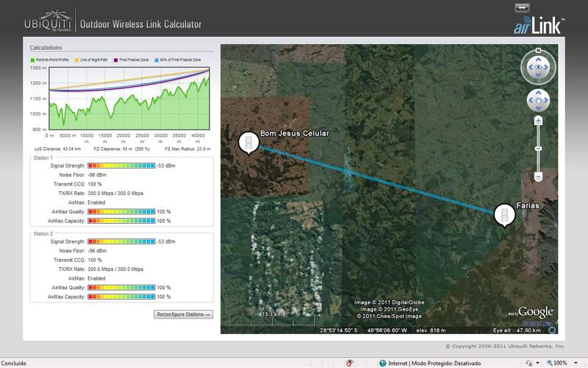The height and width of the screenshot is (368, 588).
Task: Click the FZ Clearance 43 m text
Action: 121,149
